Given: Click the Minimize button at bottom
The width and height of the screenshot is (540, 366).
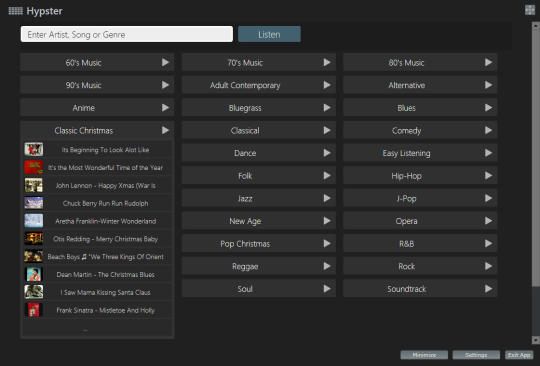Looking at the screenshot, I should pos(424,355).
